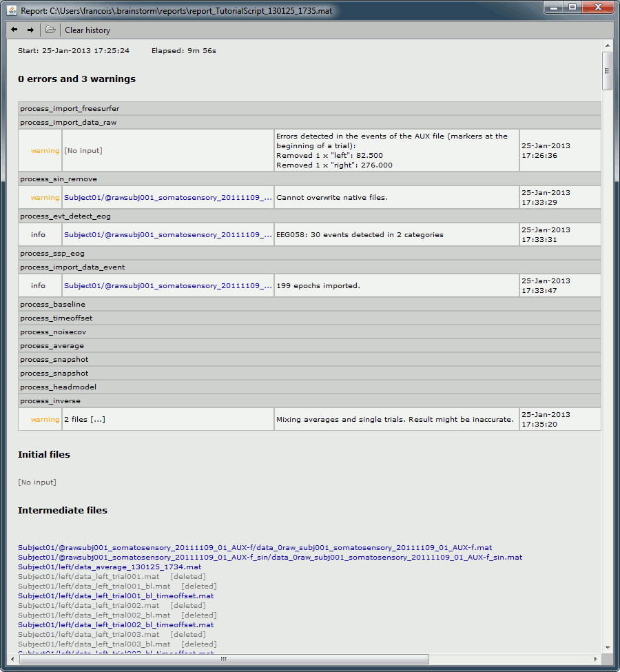Open the Subject01 file link under process_evt_detect_eog
The image size is (620, 672).
pyautogui.click(x=167, y=235)
